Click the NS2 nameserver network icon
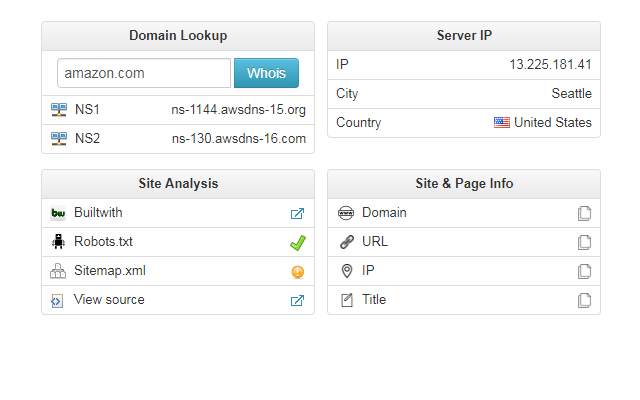640x400 pixels. pyautogui.click(x=59, y=139)
